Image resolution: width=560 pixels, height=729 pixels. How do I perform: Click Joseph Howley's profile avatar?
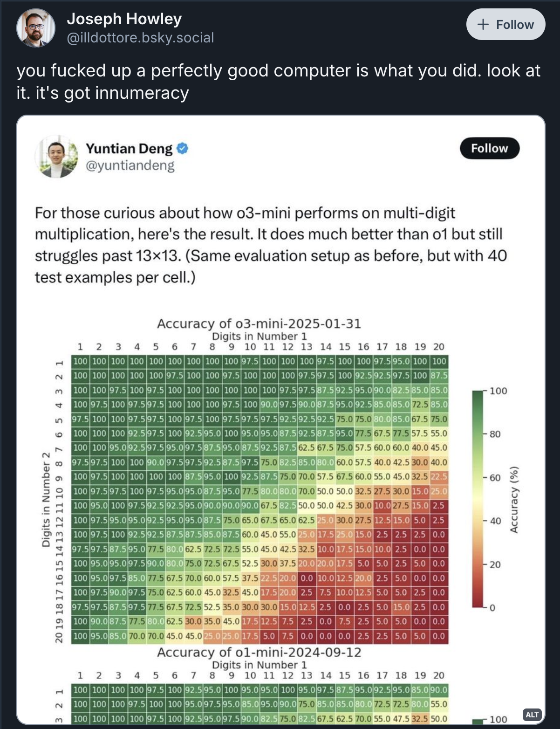pyautogui.click(x=36, y=28)
